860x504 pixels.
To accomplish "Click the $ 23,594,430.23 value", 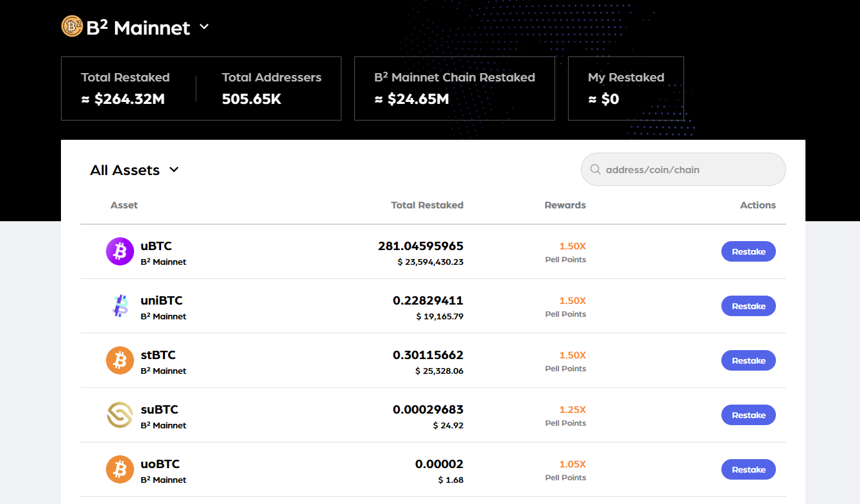I will (431, 262).
